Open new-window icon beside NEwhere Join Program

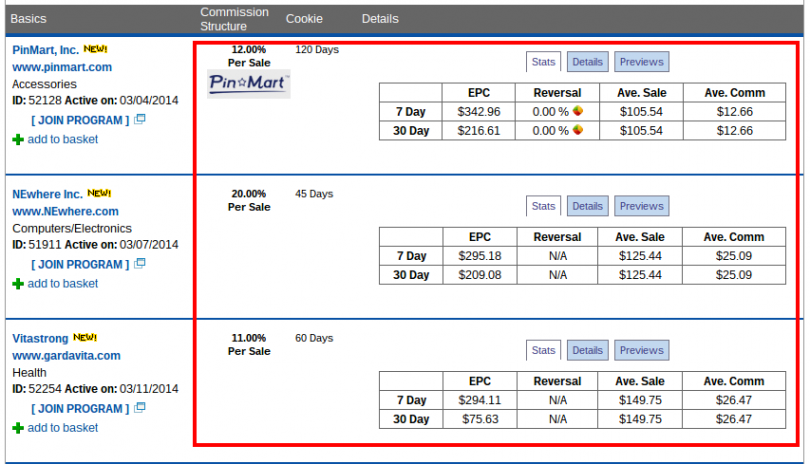(x=139, y=264)
